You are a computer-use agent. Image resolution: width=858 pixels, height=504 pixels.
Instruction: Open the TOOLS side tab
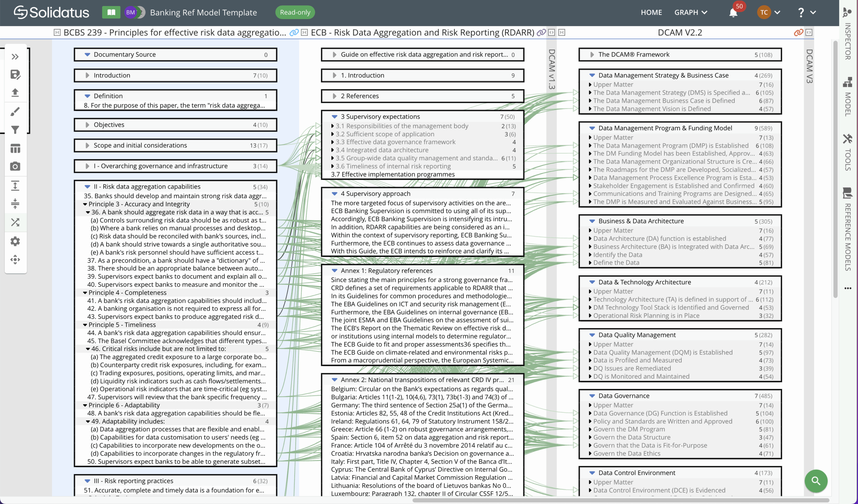pyautogui.click(x=848, y=160)
